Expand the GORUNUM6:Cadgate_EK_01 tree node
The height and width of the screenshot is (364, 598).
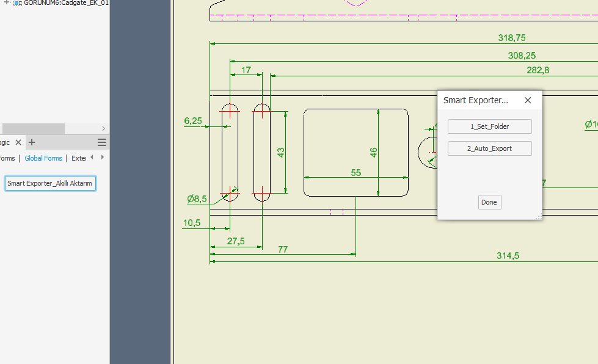(x=7, y=2)
